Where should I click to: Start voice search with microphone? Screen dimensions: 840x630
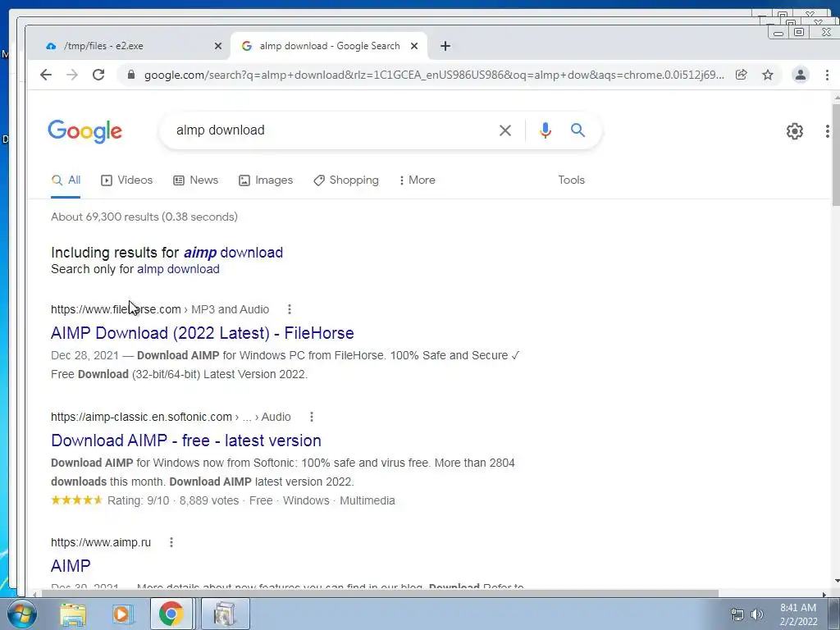(x=546, y=130)
